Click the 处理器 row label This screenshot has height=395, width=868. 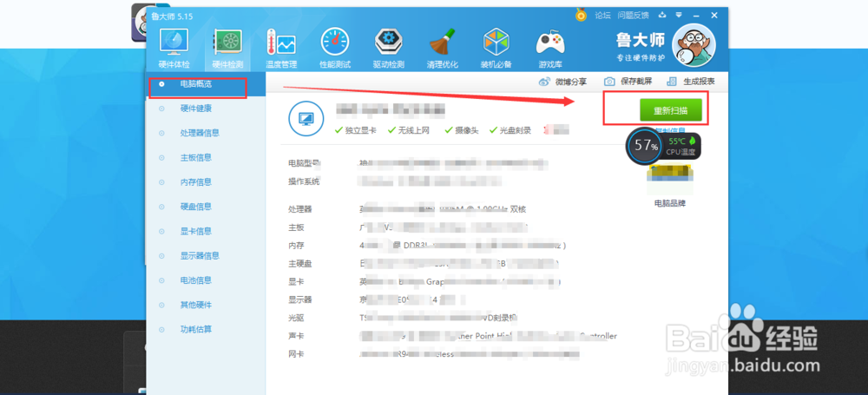pos(300,209)
